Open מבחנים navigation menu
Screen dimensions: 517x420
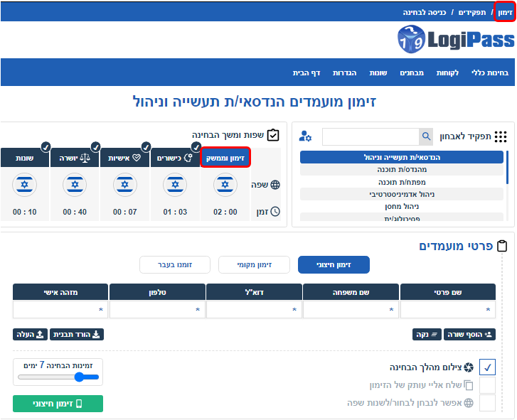pos(412,72)
